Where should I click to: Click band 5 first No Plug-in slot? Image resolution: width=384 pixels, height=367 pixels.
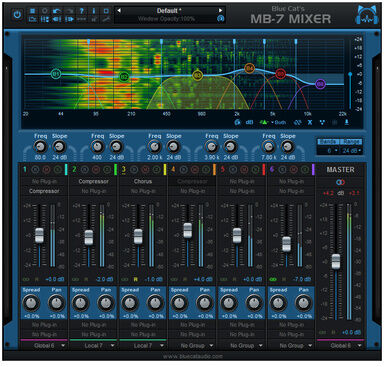tap(242, 181)
